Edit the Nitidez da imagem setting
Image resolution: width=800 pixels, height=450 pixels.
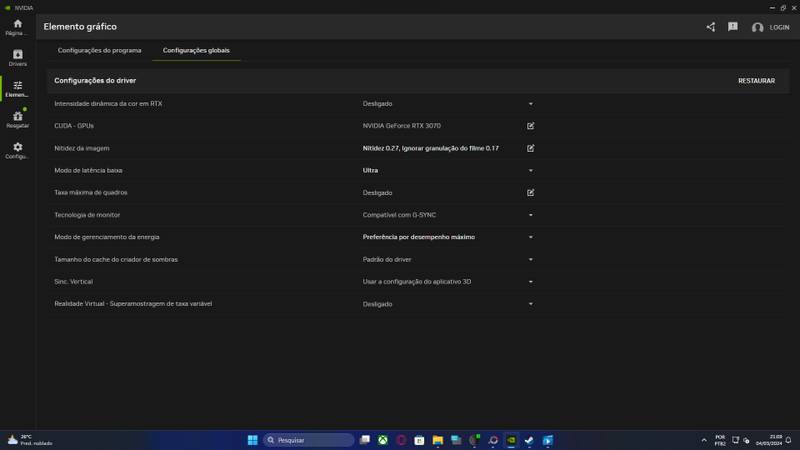click(531, 148)
